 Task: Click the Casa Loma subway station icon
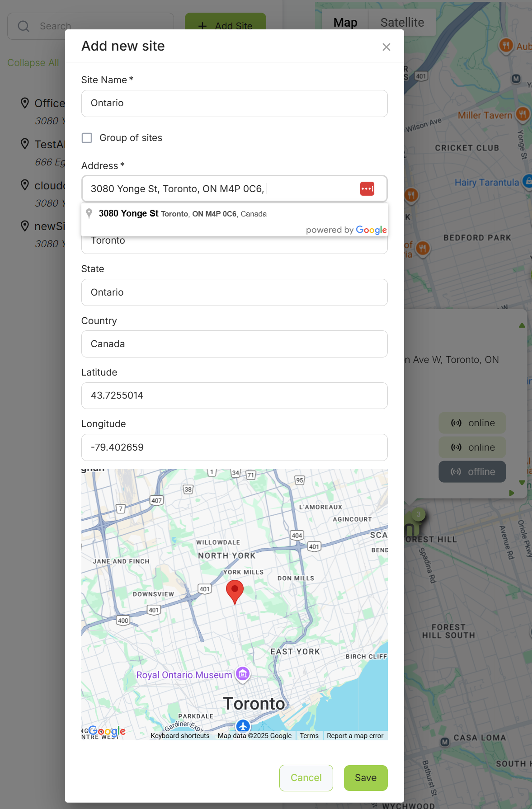pos(445,742)
